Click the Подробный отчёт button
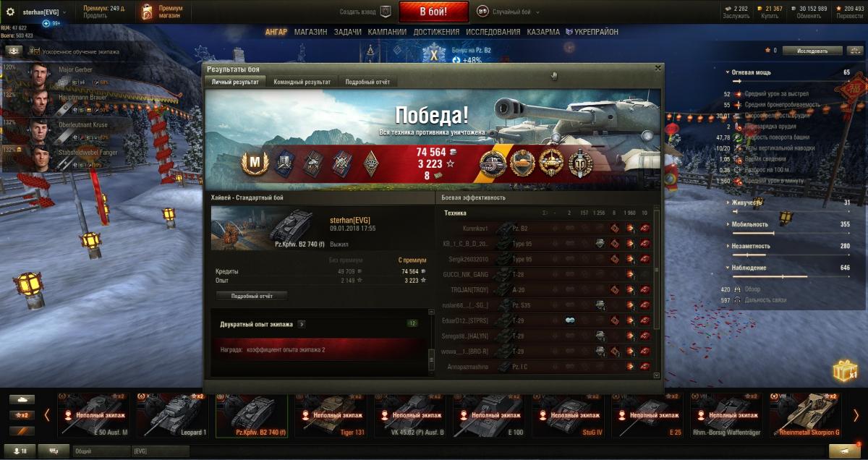Image resolution: width=868 pixels, height=460 pixels. tap(252, 296)
